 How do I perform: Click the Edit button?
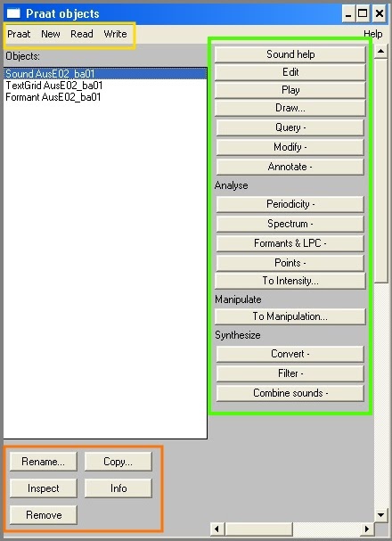pyautogui.click(x=290, y=72)
